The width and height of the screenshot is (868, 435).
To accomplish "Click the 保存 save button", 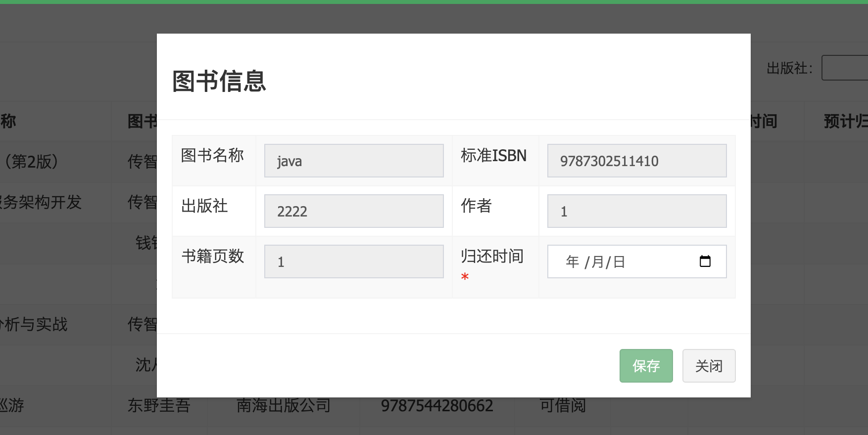I will click(x=646, y=366).
